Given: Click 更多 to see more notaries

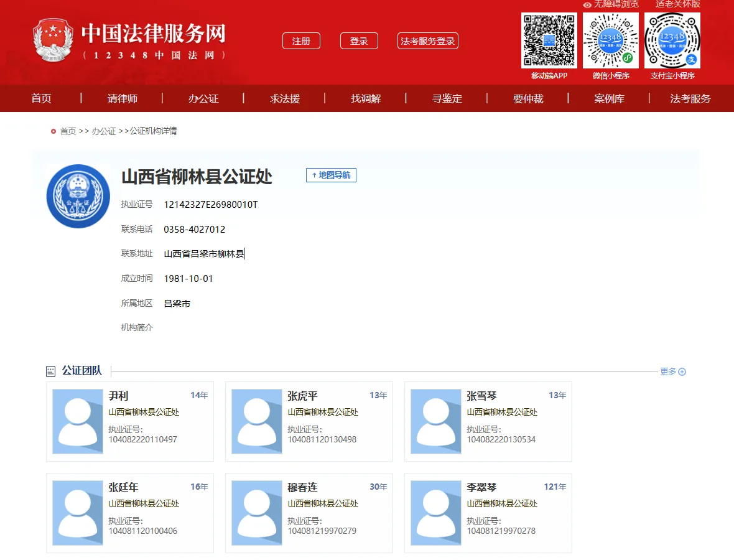Looking at the screenshot, I should coord(668,371).
